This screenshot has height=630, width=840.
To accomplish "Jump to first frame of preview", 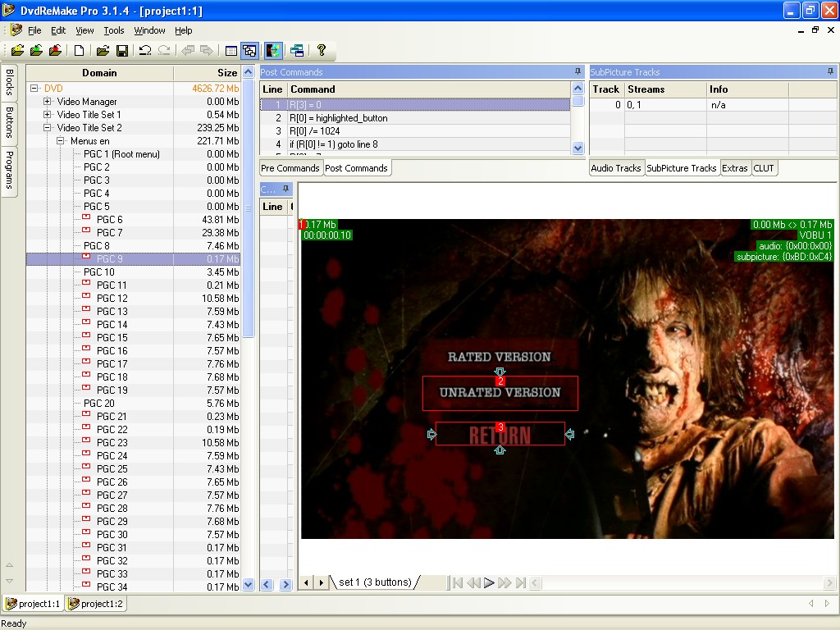I will click(457, 582).
